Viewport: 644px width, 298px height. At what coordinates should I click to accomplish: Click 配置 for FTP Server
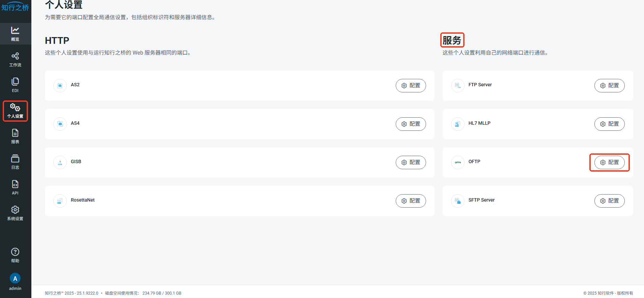(609, 86)
